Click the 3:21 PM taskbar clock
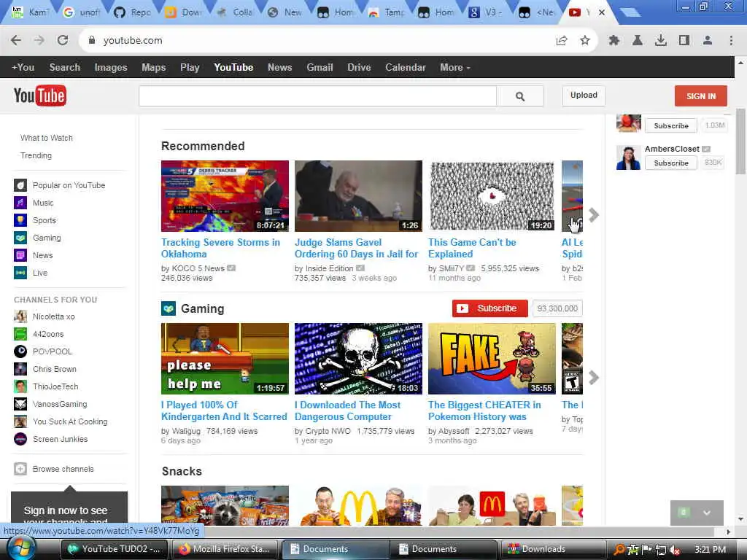The height and width of the screenshot is (560, 747). (710, 550)
